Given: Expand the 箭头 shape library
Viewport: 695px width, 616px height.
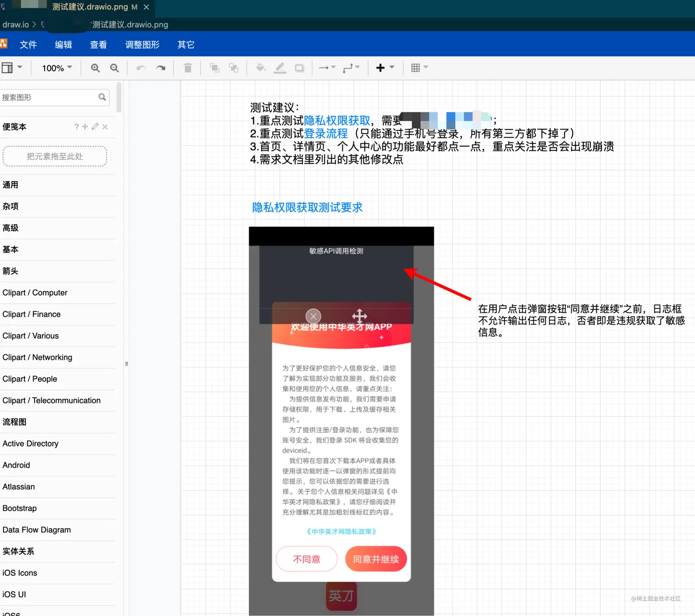Looking at the screenshot, I should click(x=58, y=271).
